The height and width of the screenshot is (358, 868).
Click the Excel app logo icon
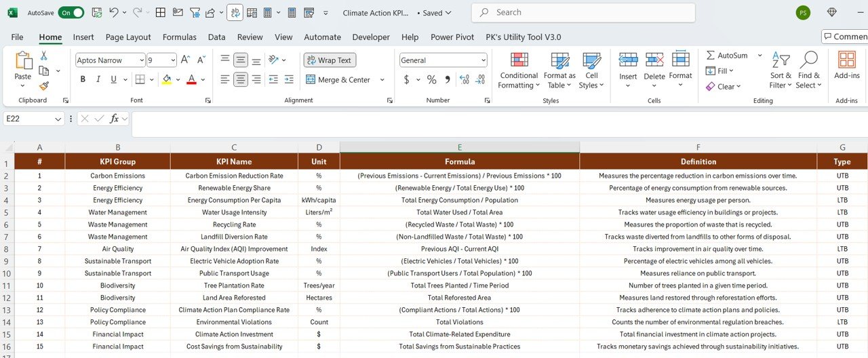point(12,12)
